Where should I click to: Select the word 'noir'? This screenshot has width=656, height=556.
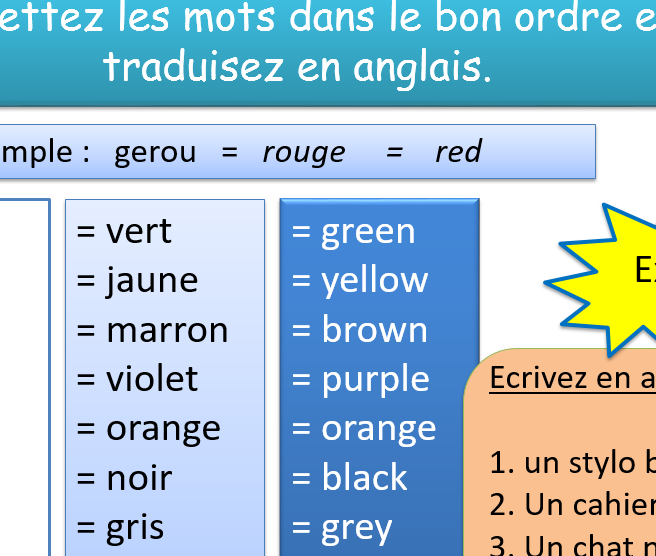[x=139, y=478]
